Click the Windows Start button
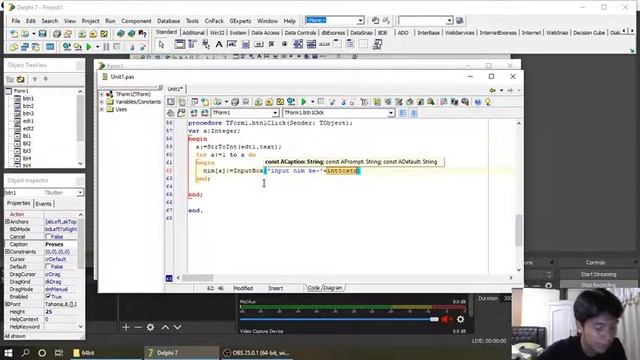Screen dimensions: 640x360 click(8, 353)
